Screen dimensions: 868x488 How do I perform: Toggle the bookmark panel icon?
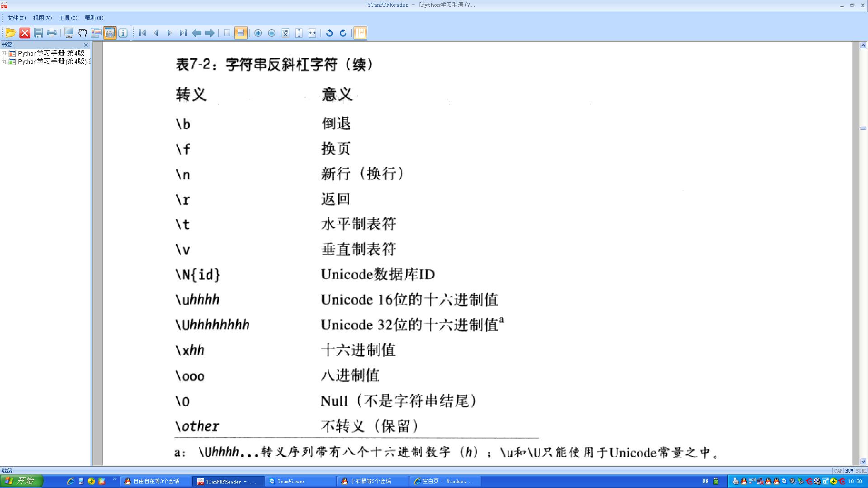tap(360, 33)
